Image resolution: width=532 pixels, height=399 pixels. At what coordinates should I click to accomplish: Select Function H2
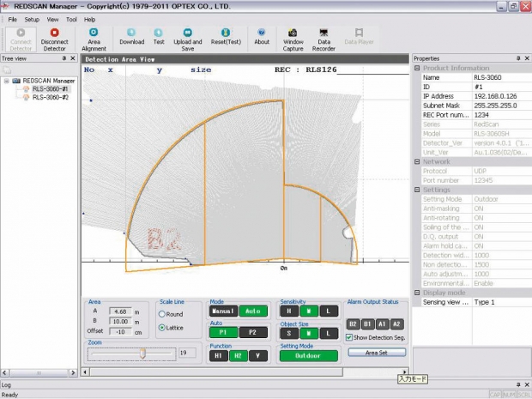(x=239, y=356)
